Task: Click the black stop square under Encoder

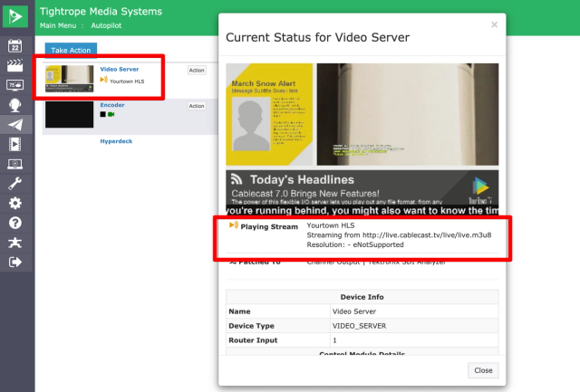Action: tap(102, 115)
